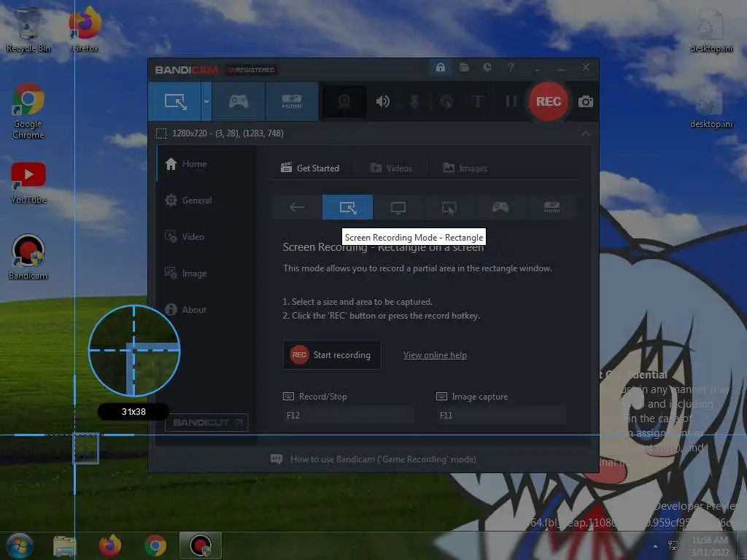Image resolution: width=747 pixels, height=560 pixels.
Task: Click the large red REC button
Action: click(x=549, y=101)
